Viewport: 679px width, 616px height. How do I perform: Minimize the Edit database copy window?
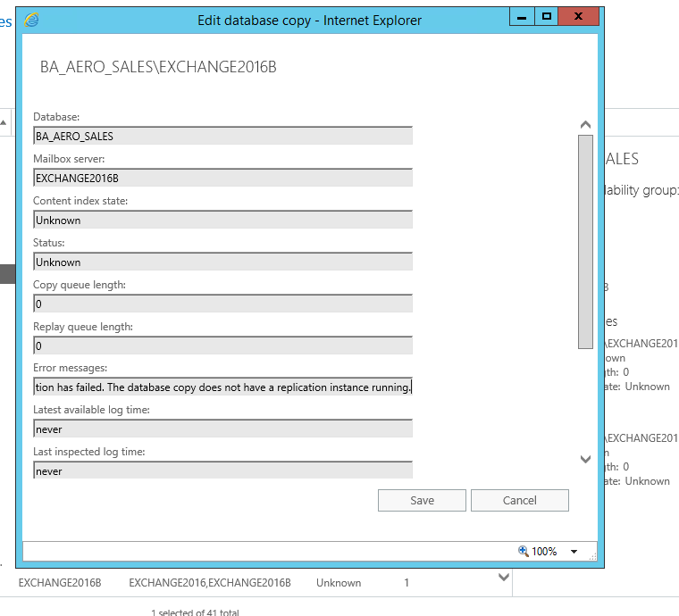[x=522, y=17]
